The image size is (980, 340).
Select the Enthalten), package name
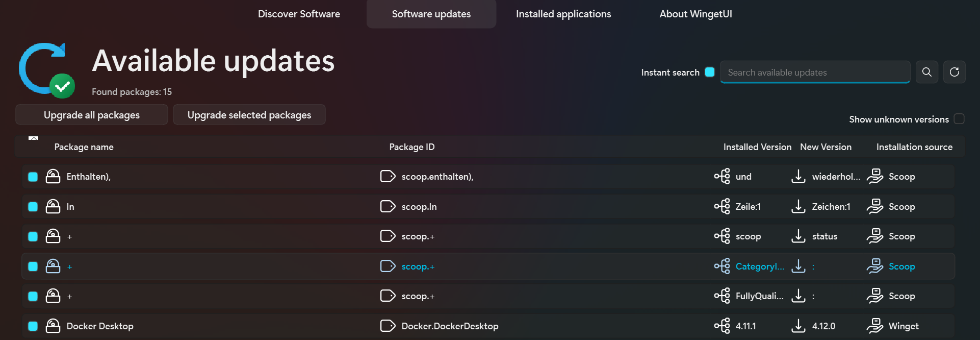click(89, 177)
